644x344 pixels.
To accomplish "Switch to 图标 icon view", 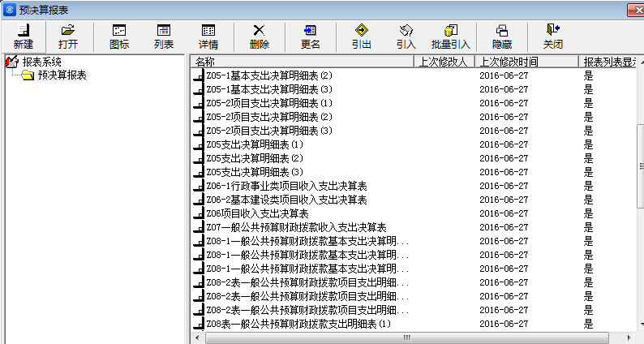I will click(119, 37).
